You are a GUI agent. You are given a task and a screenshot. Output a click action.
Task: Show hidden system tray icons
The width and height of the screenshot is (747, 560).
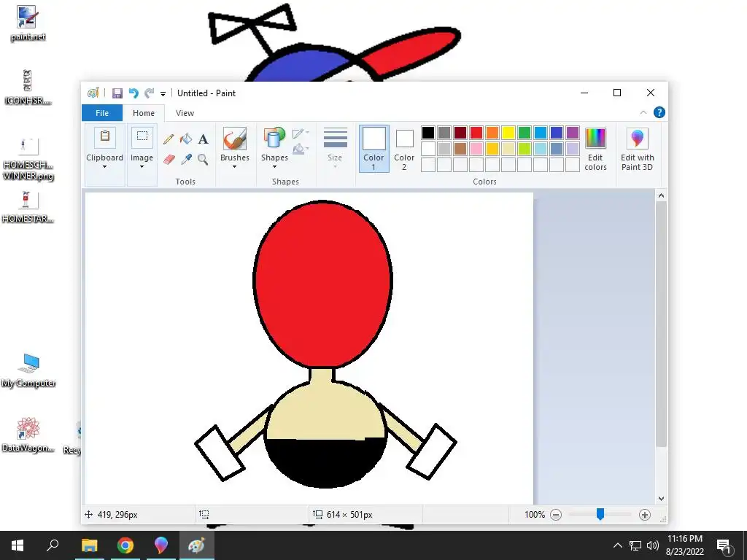click(617, 545)
